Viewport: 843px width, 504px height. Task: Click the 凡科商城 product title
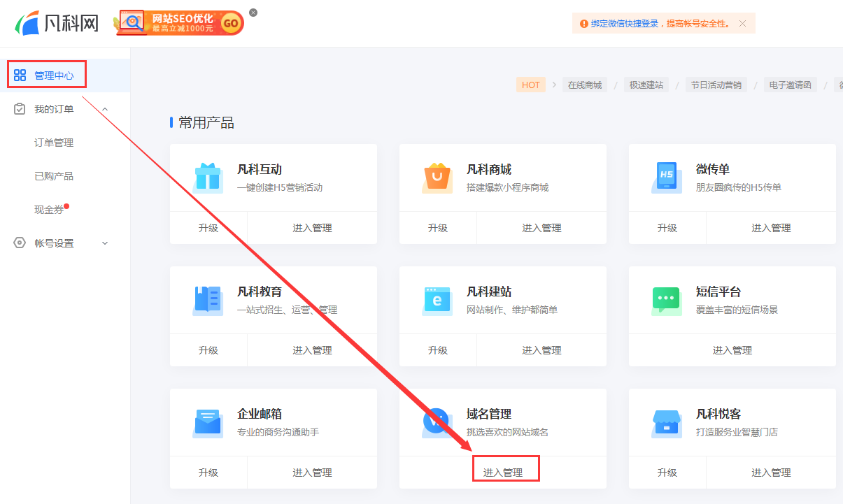click(x=489, y=169)
